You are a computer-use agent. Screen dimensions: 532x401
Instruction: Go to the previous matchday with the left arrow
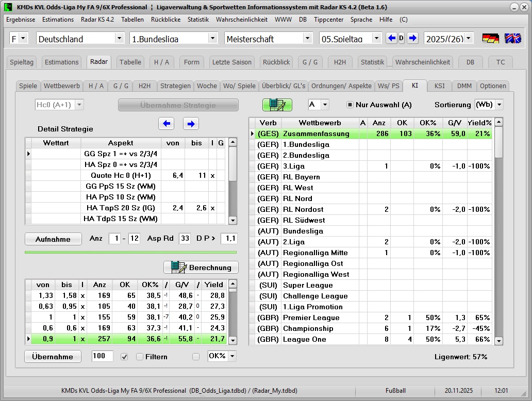[391, 38]
